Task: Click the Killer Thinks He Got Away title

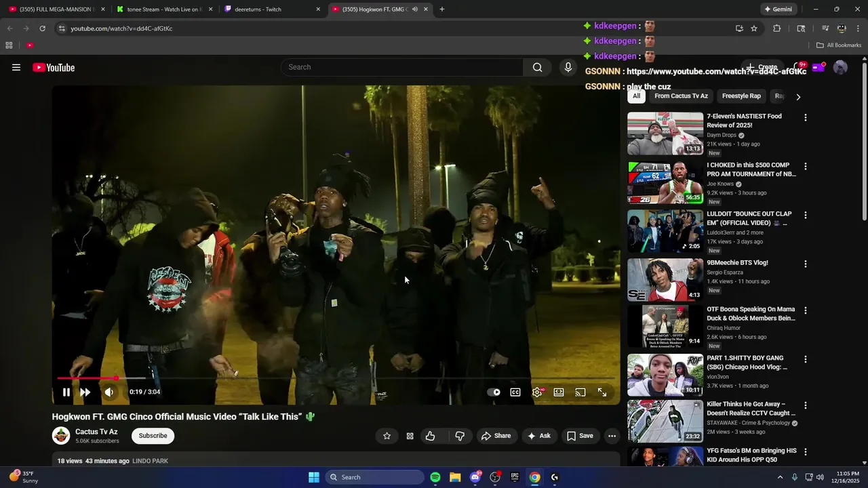Action: [x=751, y=408]
